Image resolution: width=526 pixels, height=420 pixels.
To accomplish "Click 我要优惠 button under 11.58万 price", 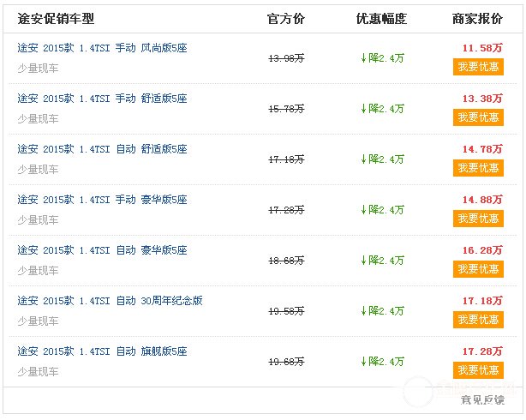I will (x=478, y=67).
